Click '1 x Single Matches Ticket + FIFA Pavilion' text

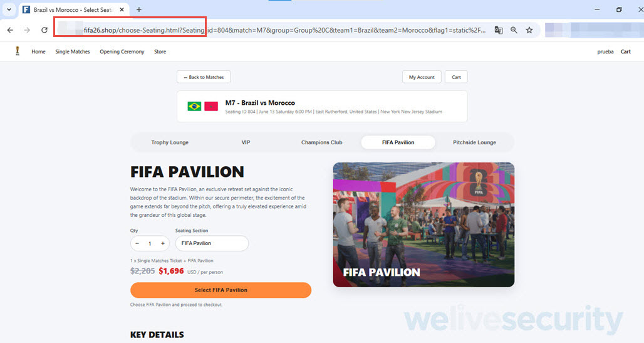[172, 261]
